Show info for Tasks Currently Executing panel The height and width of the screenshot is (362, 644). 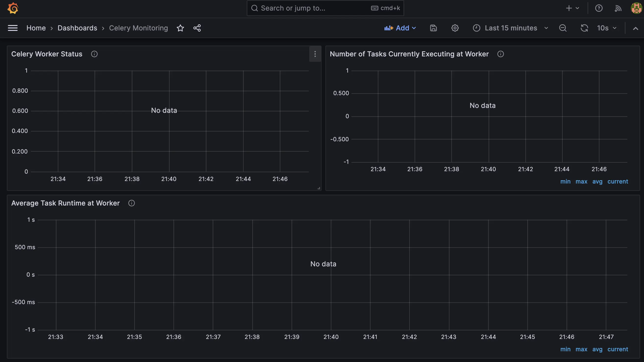500,54
